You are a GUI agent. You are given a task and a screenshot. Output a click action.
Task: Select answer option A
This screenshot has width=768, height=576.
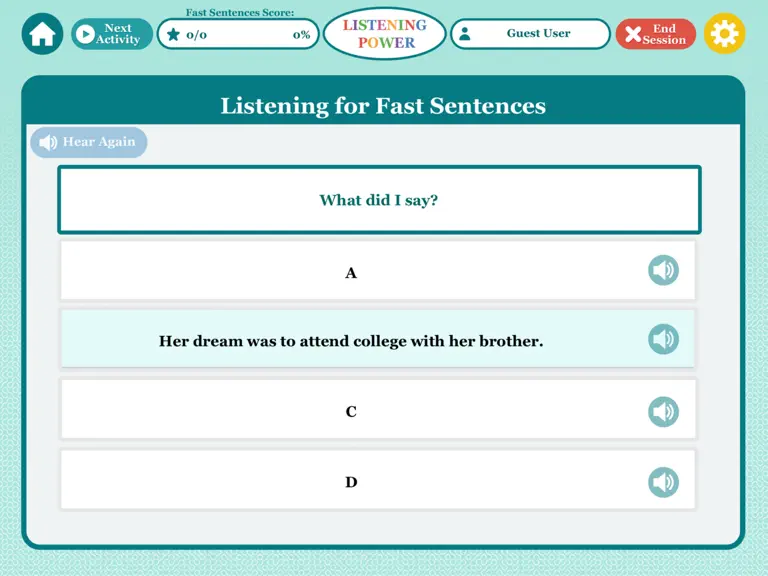tap(378, 270)
